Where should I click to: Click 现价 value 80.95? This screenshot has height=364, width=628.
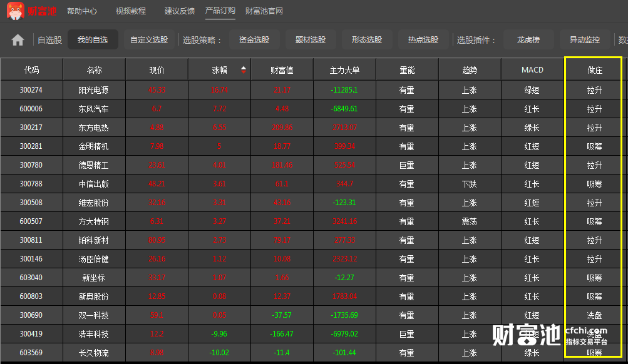[157, 240]
